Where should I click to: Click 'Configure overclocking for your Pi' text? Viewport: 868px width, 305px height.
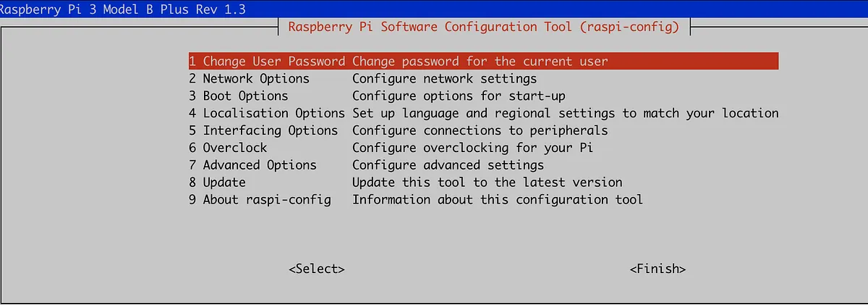(x=472, y=148)
